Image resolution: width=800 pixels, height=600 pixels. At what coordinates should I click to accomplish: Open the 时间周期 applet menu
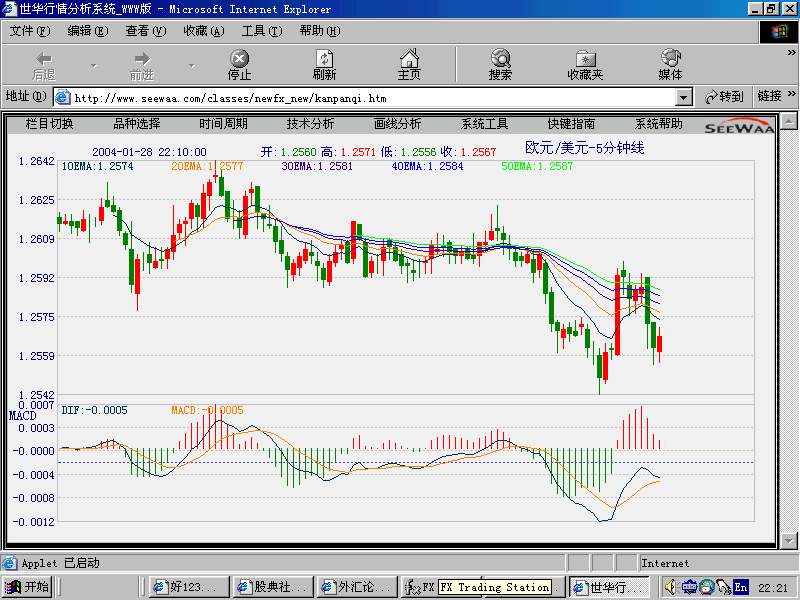click(x=223, y=124)
